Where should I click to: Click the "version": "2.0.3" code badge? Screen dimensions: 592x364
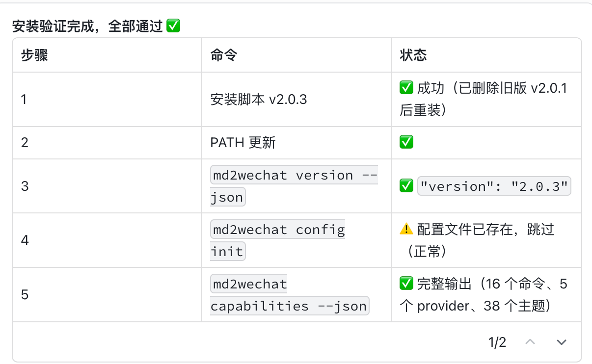click(494, 186)
